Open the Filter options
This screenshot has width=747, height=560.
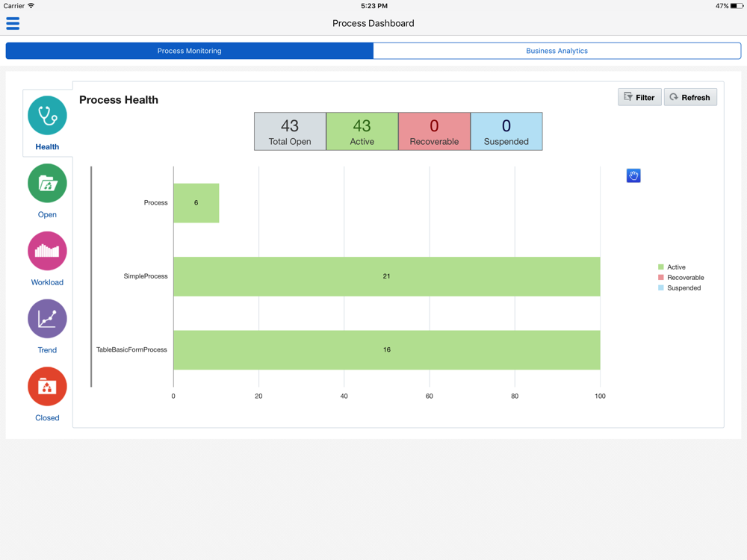(x=639, y=97)
